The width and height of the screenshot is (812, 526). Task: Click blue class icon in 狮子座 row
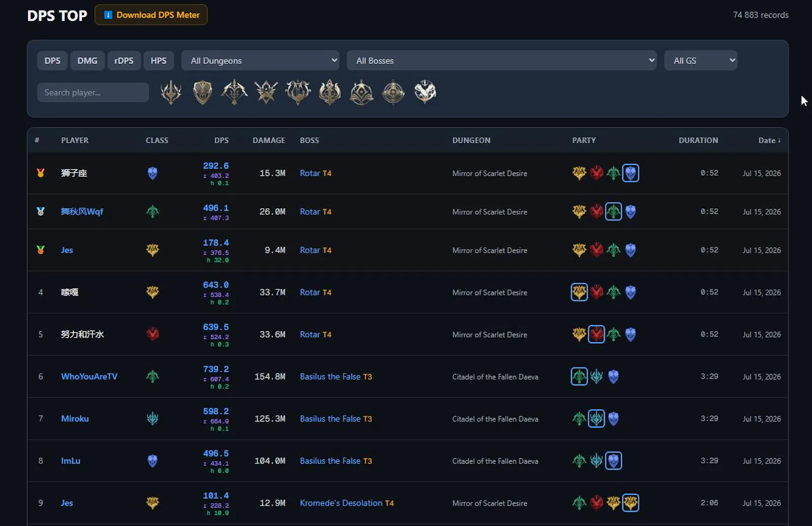[152, 173]
